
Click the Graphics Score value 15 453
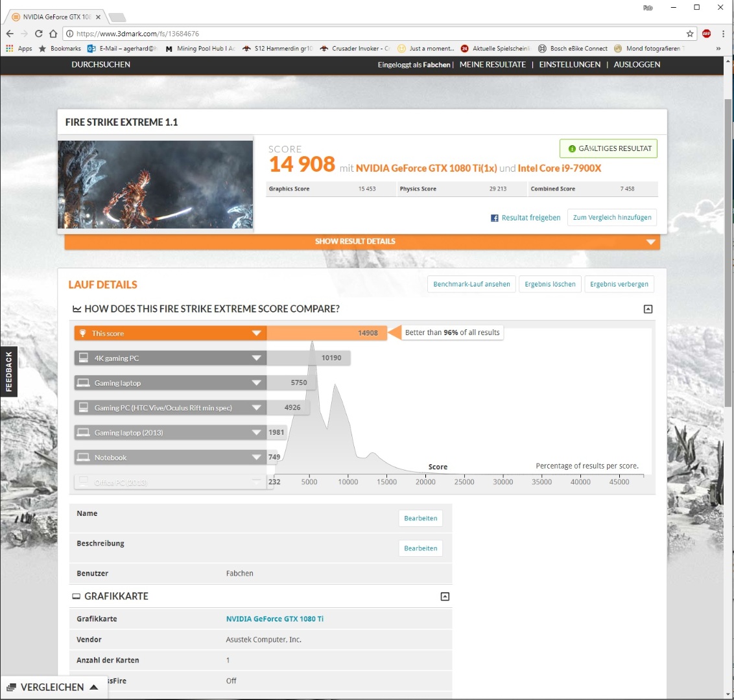[367, 189]
